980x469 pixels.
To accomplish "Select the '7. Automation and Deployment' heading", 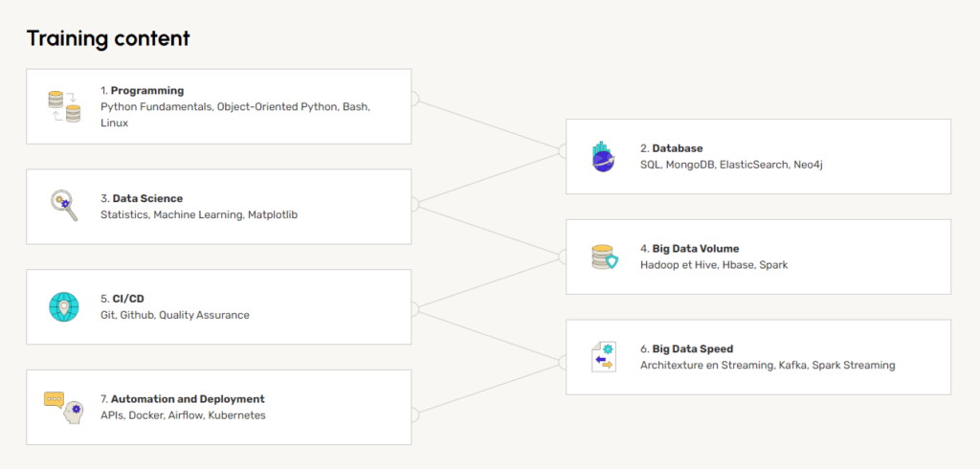I will [x=182, y=399].
